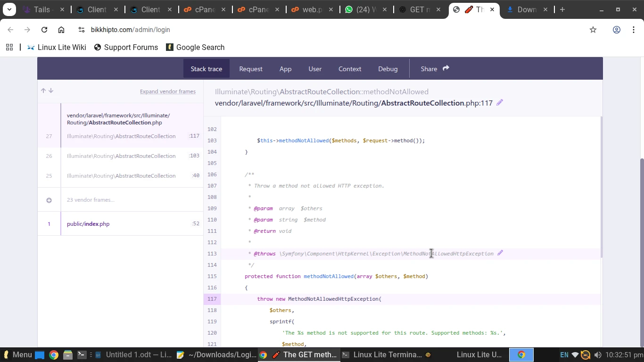The width and height of the screenshot is (644, 362).
Task: Switch to the Request tab
Action: pos(250,69)
